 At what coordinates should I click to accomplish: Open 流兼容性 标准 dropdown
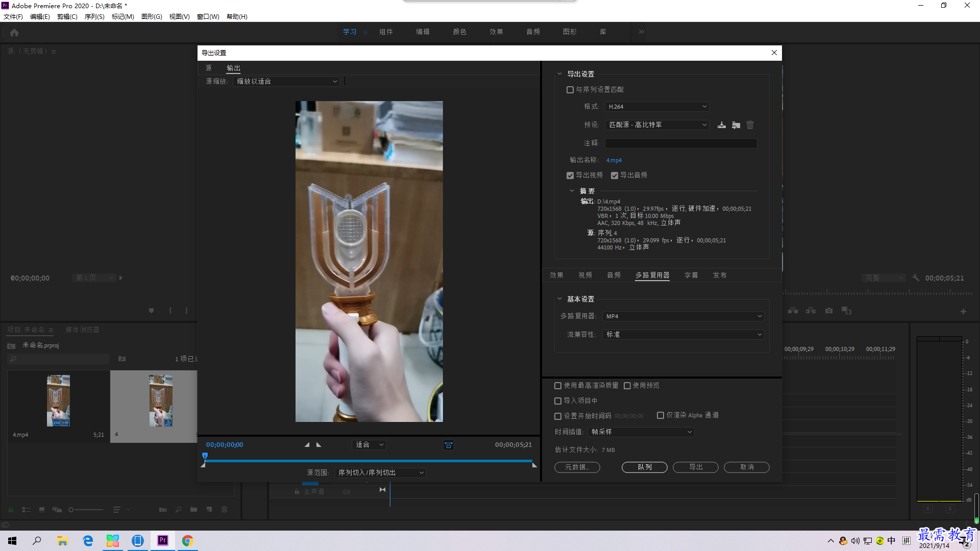click(683, 335)
